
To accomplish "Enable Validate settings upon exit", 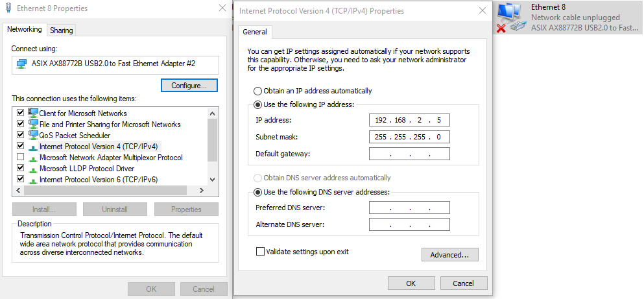I will 260,252.
